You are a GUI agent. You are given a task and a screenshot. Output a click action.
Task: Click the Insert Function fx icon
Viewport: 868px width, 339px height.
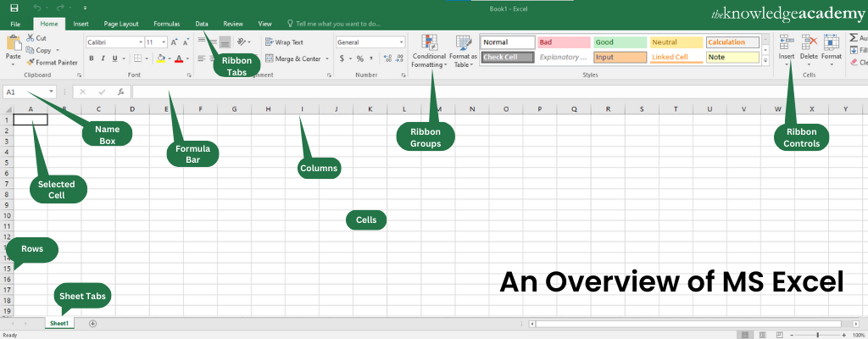click(121, 92)
